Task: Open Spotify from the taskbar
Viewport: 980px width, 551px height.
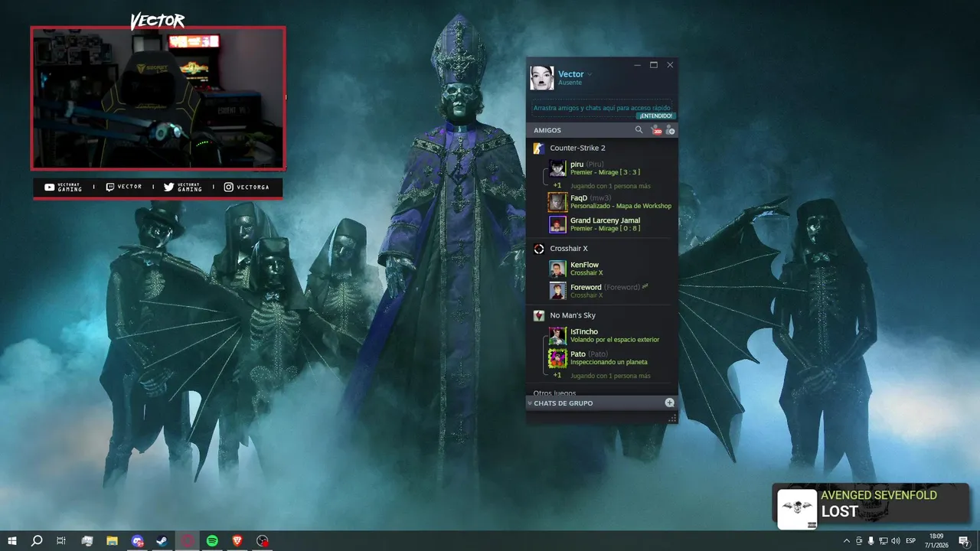Action: (x=212, y=541)
